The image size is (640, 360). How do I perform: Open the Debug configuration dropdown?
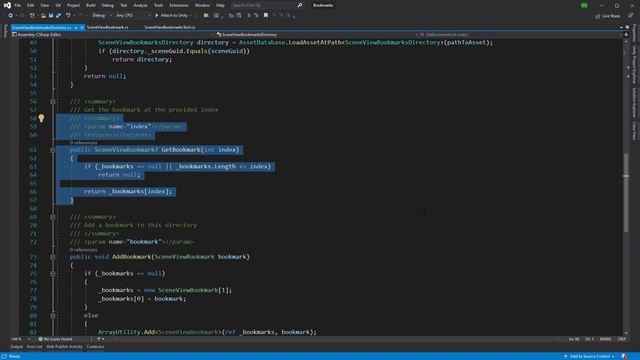tap(101, 16)
